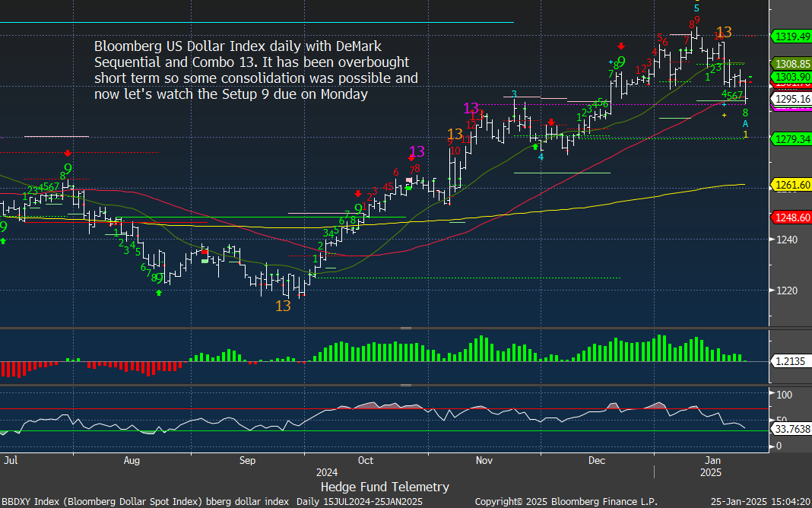
Task: Click the green up arrow below August's green 9
Action: 159,293
